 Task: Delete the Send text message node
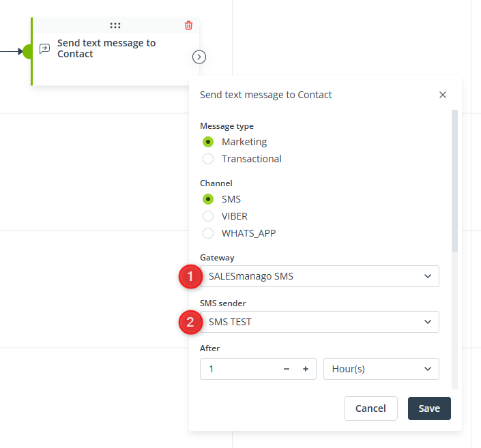[x=189, y=25]
